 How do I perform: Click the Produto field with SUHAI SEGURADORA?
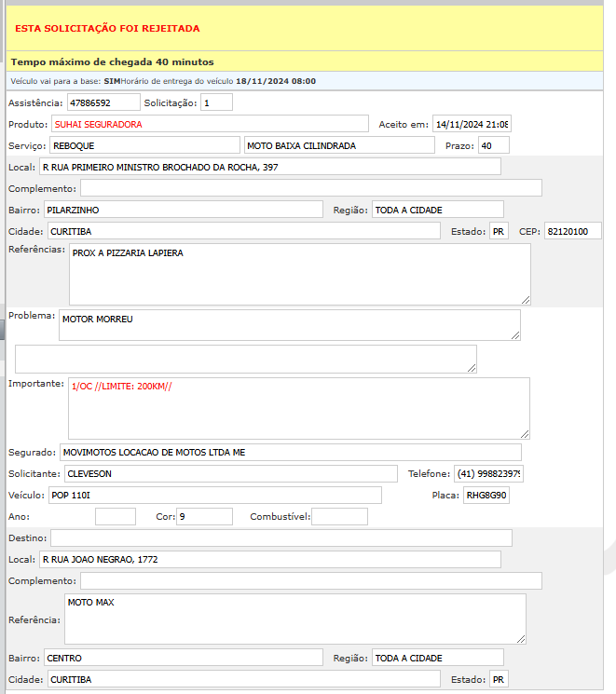tap(210, 124)
